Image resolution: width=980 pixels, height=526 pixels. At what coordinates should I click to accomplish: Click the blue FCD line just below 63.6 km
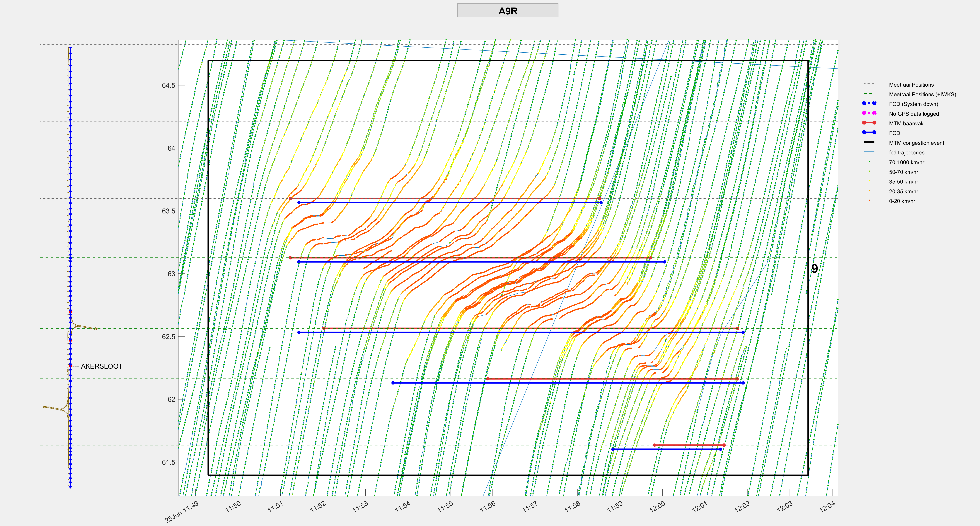450,202
